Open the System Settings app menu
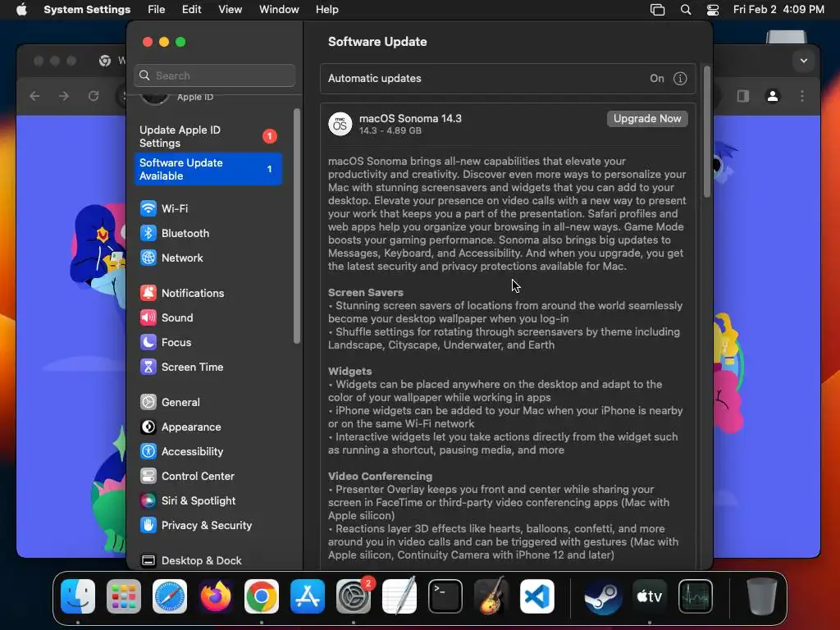The width and height of the screenshot is (840, 630). (x=87, y=10)
